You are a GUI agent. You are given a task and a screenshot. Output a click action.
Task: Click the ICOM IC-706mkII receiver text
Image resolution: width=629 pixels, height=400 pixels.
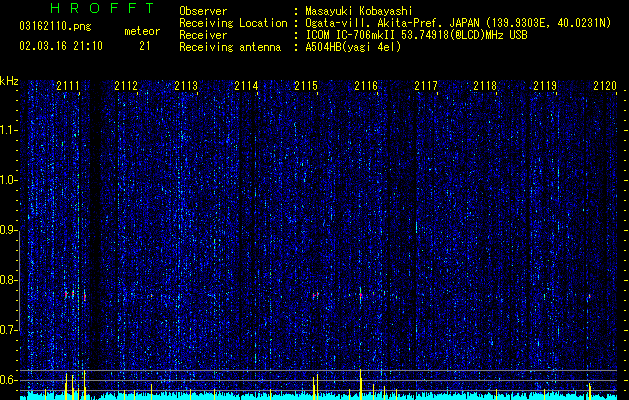point(416,35)
